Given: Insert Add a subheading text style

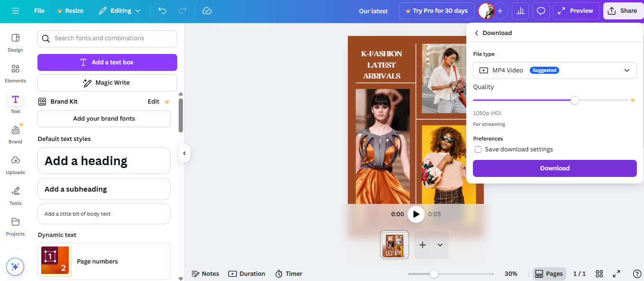Looking at the screenshot, I should [x=104, y=189].
